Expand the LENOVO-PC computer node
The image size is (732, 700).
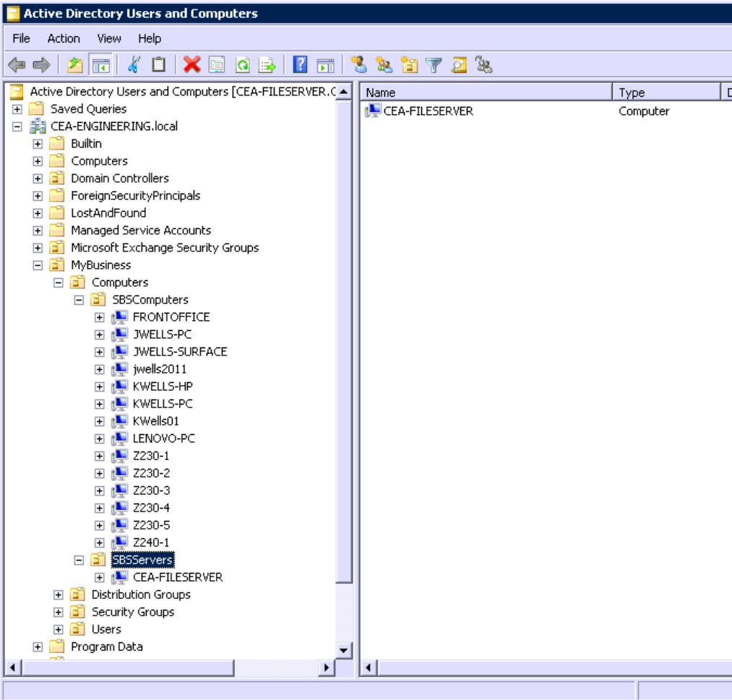tap(100, 438)
